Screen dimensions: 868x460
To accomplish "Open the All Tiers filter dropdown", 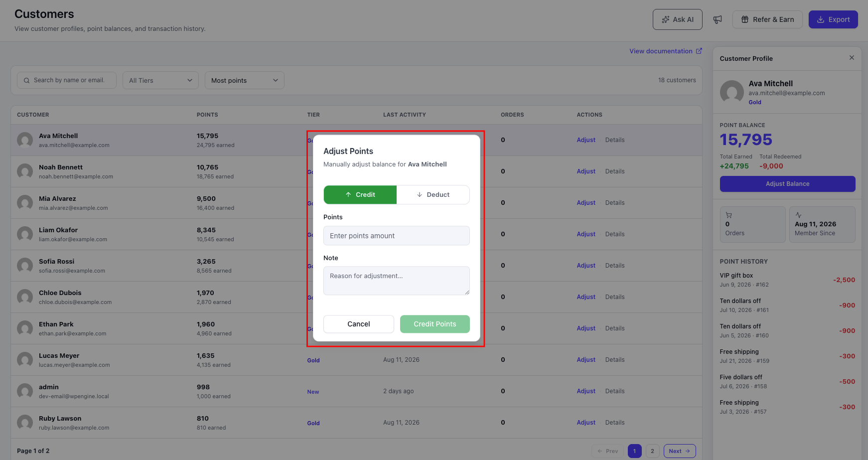I will 160,80.
